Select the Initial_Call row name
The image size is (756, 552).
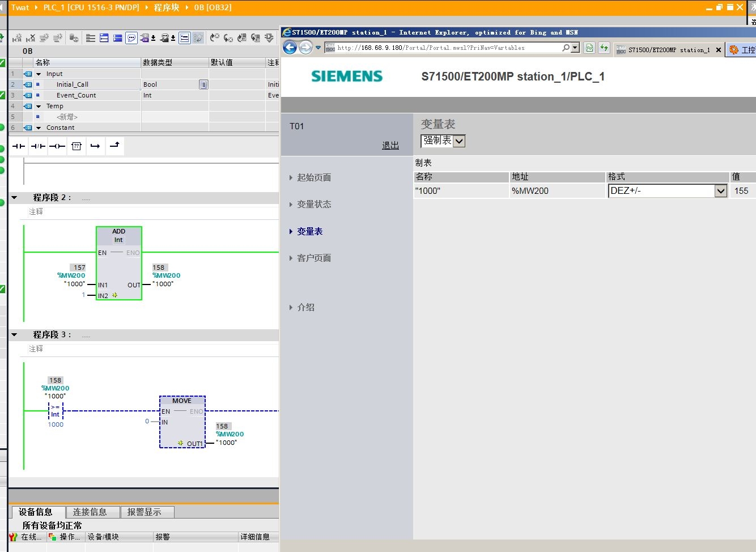click(x=72, y=84)
